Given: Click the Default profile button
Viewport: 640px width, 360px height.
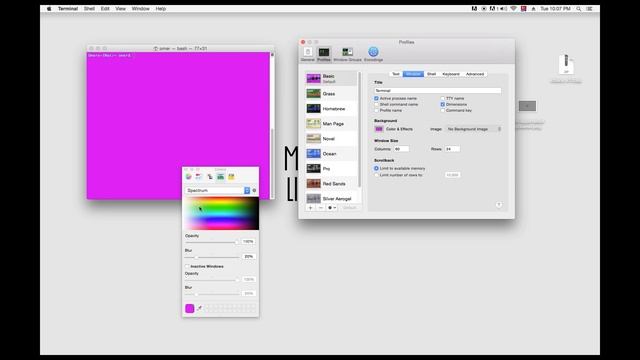Looking at the screenshot, I should pos(349,208).
